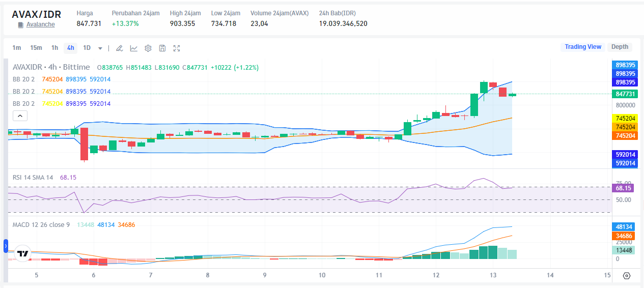
Task: Switch to the 15m interval
Action: [x=36, y=48]
